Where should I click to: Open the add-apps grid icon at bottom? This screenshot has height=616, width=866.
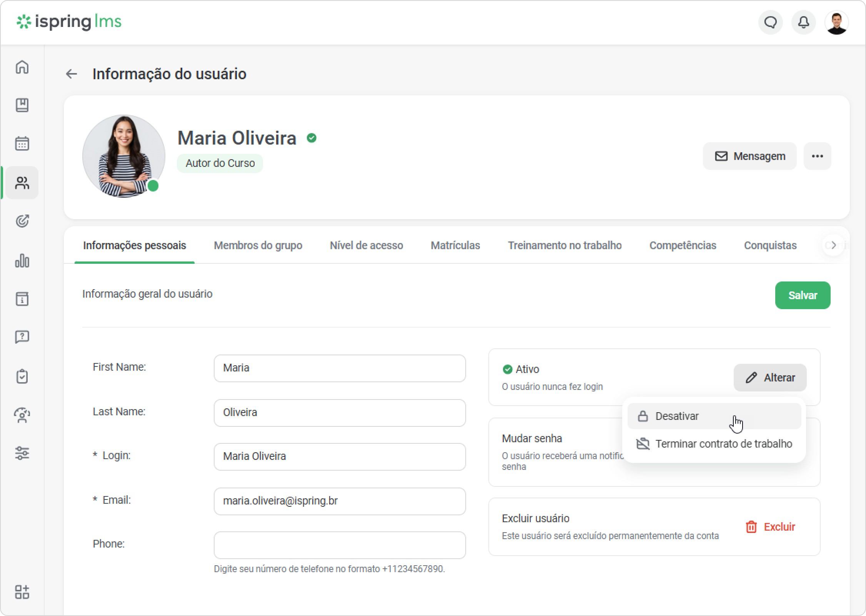[x=22, y=592]
